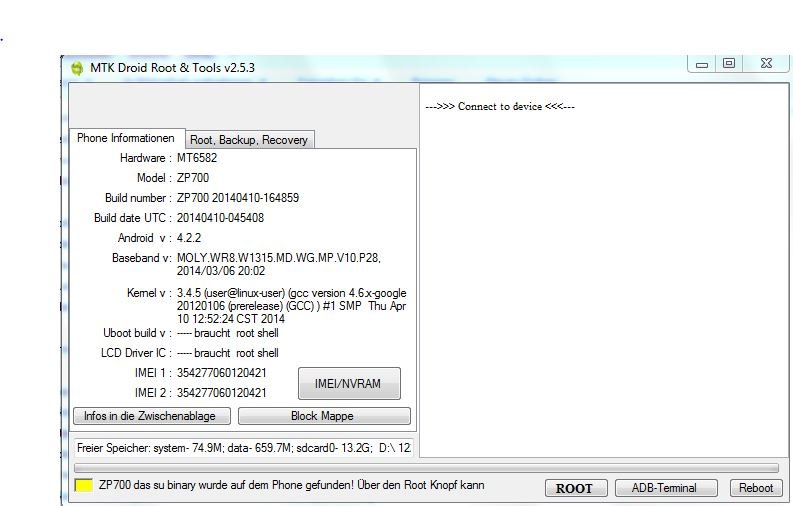
Task: Click the 'Connect to device' log line
Action: pyautogui.click(x=500, y=107)
